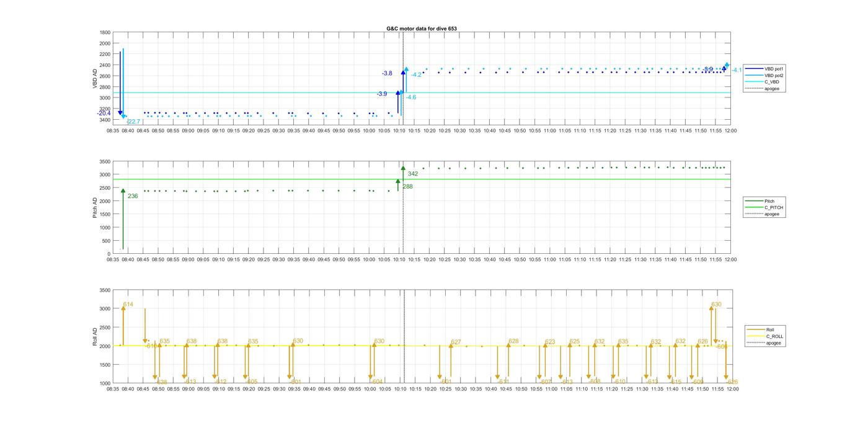Select the "Roll" legend entry
868x430 pixels.
click(771, 329)
